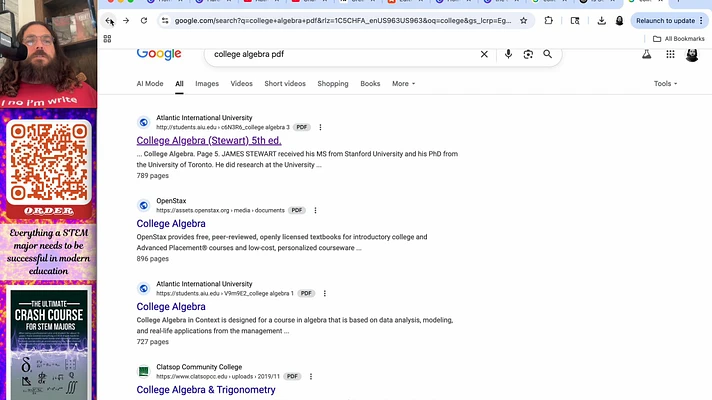Click the OpenStax site favicon

[143, 205]
